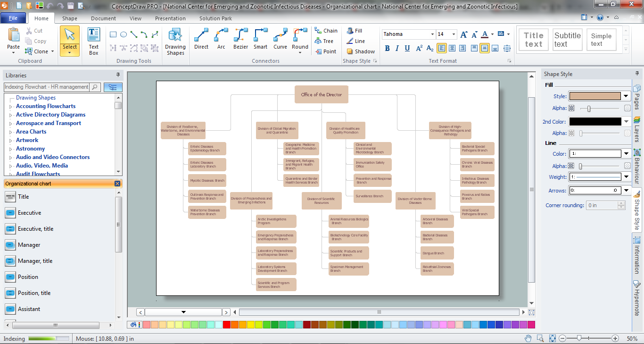Image resolution: width=644 pixels, height=344 pixels.
Task: Switch to the Presentation ribbon tab
Action: click(x=170, y=18)
